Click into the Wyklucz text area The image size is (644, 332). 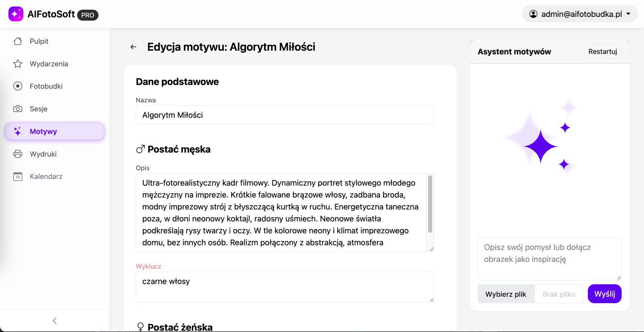pyautogui.click(x=284, y=287)
